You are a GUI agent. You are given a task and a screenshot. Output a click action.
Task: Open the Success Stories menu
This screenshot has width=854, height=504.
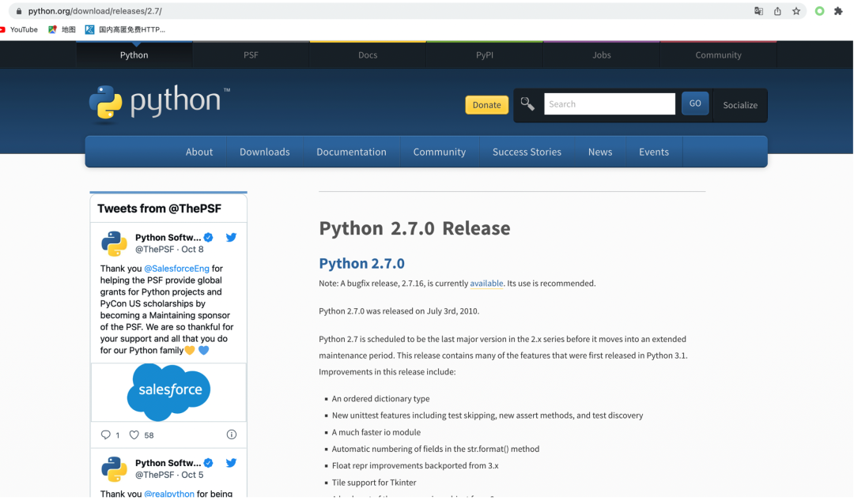tap(527, 152)
